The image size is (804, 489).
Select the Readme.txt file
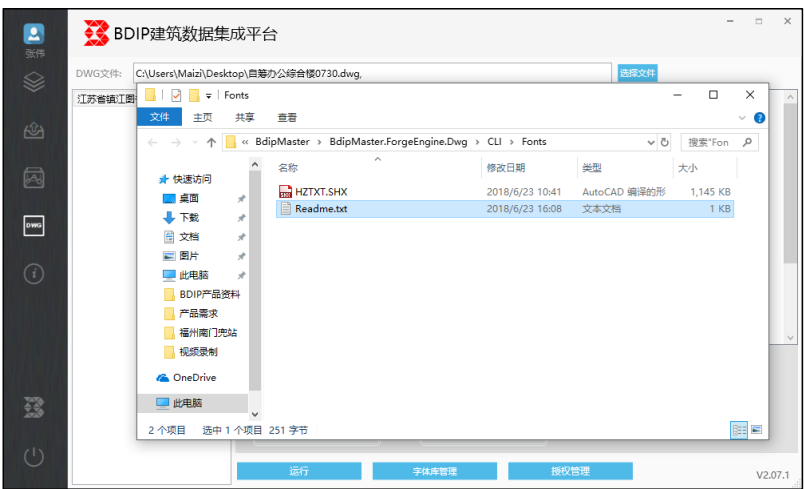coord(505,209)
